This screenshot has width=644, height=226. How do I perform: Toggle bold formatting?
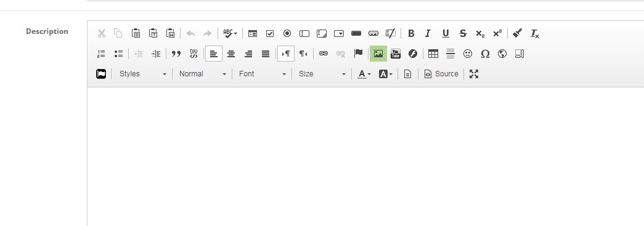[411, 34]
